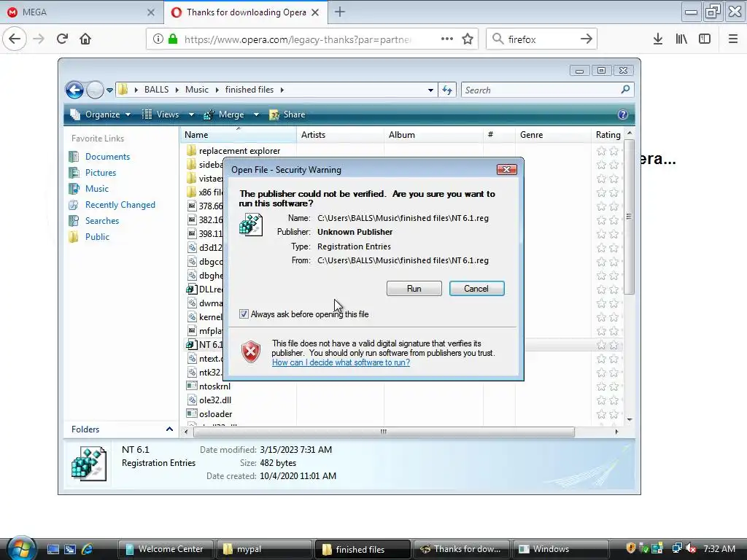The image size is (747, 560).
Task: Expand the BALLS breadcrumb arrow
Action: pos(177,90)
